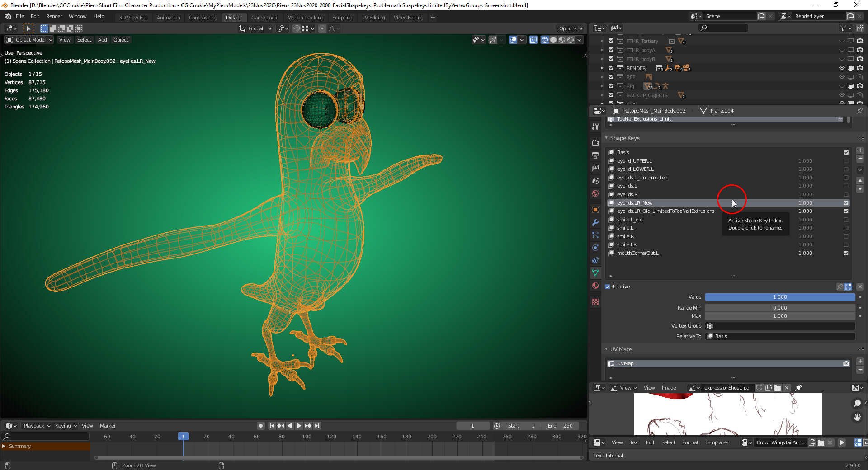
Task: Click the Options button in viewport header
Action: coord(571,28)
